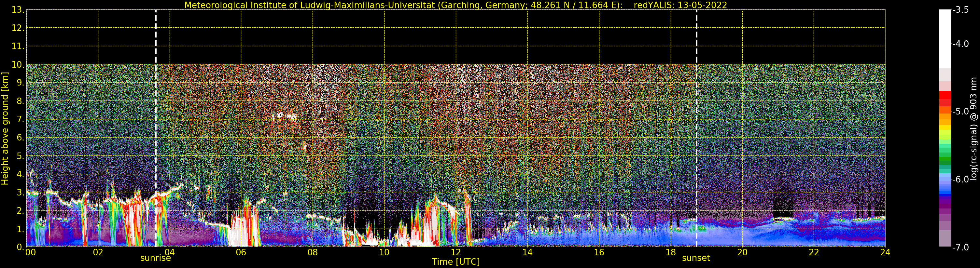Click the x-axis tick label '14'
Image resolution: width=980 pixels, height=268 pixels.
(527, 252)
